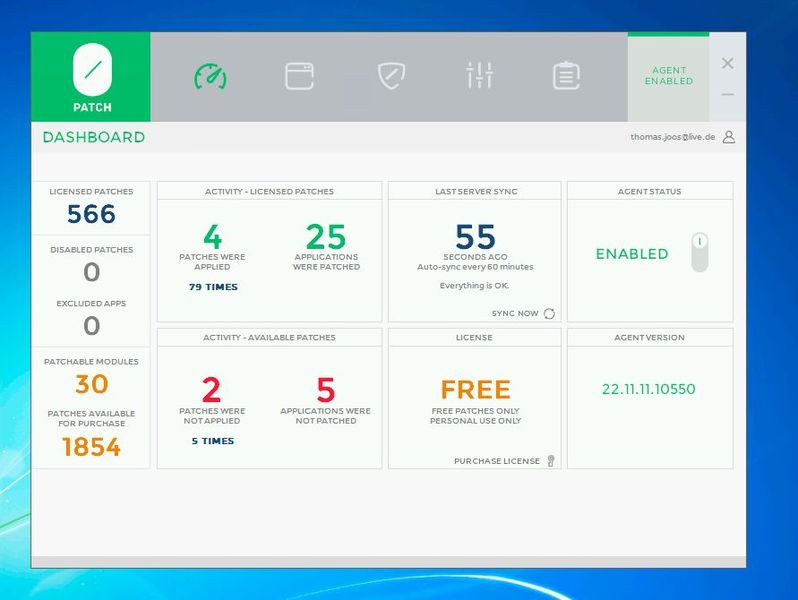Click the 25 applications were patched figure
The height and width of the screenshot is (600, 798).
tap(326, 237)
